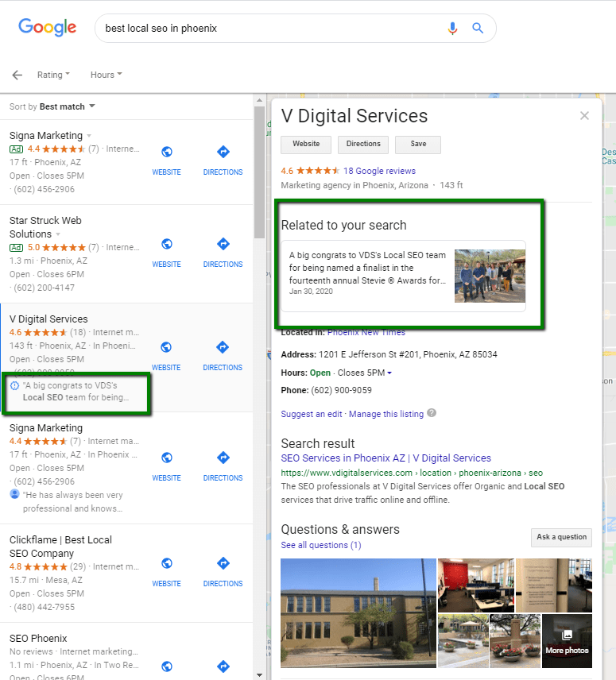Open the wall sign photo beside the office interior
616x680 pixels.
(x=553, y=585)
